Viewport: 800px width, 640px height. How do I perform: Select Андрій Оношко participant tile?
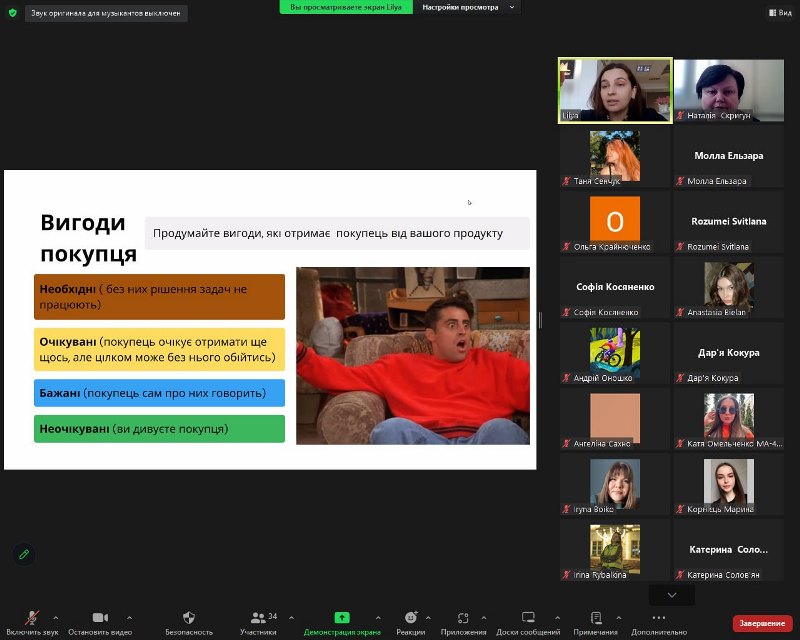pyautogui.click(x=615, y=353)
